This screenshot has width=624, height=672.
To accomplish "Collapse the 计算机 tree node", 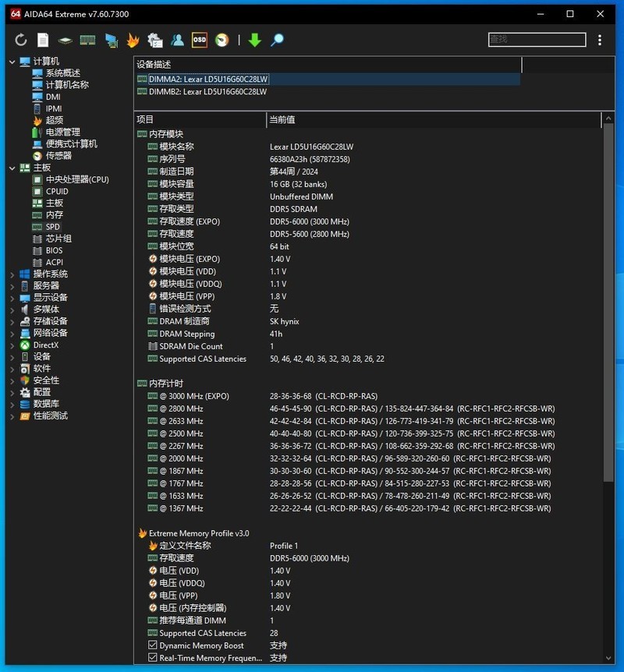I will (x=12, y=62).
